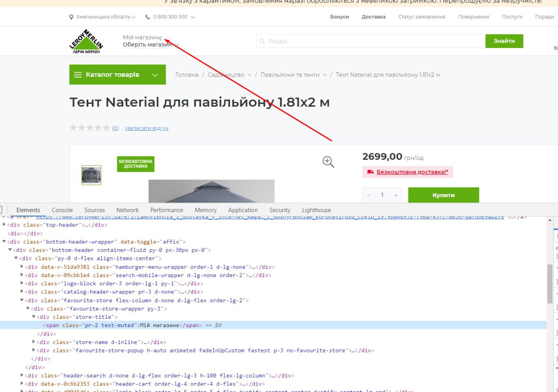Open the Network DevTools tab

click(128, 210)
